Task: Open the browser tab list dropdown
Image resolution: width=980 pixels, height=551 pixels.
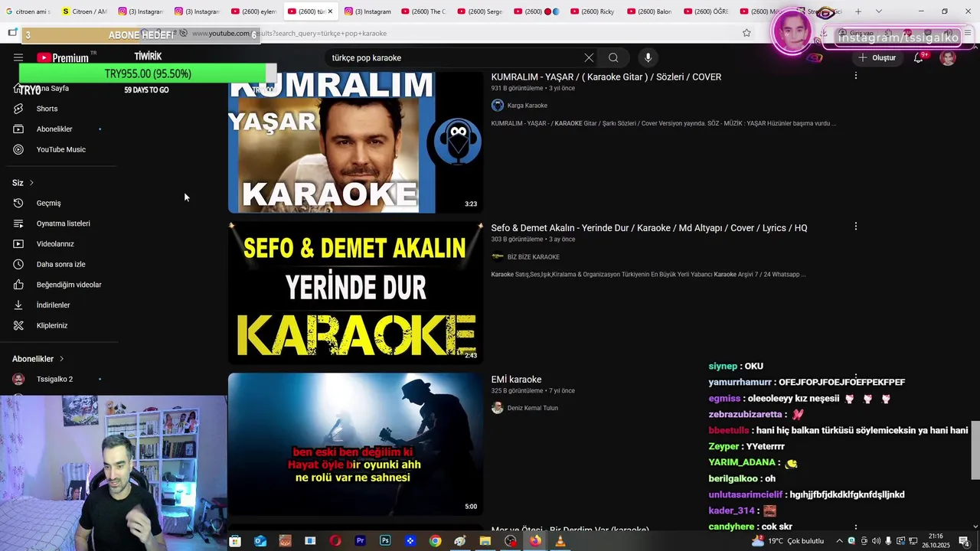Action: [878, 11]
